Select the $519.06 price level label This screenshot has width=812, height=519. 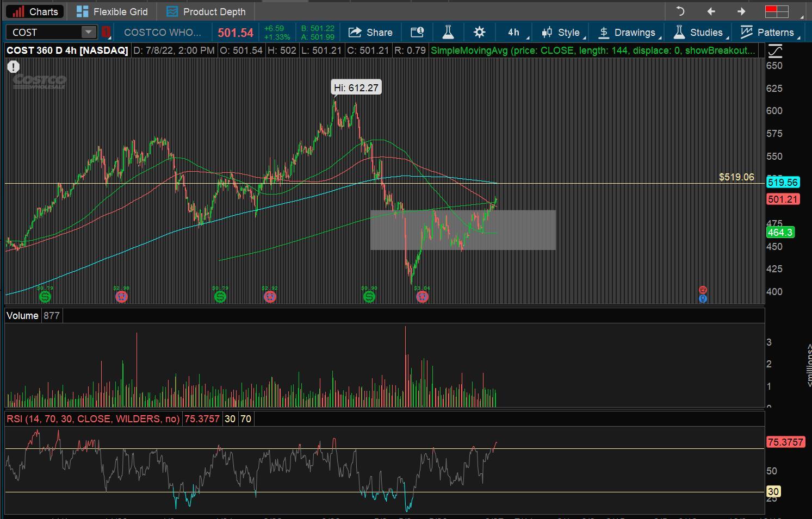pyautogui.click(x=736, y=177)
